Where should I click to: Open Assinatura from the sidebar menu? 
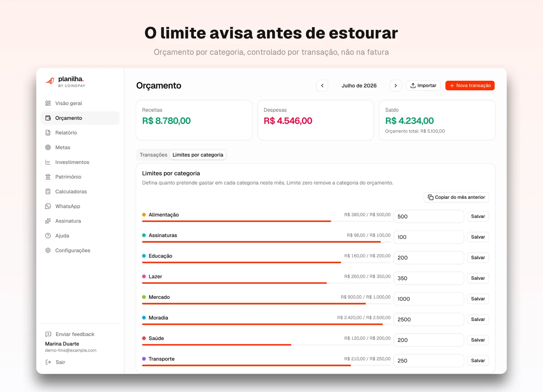pyautogui.click(x=80, y=221)
